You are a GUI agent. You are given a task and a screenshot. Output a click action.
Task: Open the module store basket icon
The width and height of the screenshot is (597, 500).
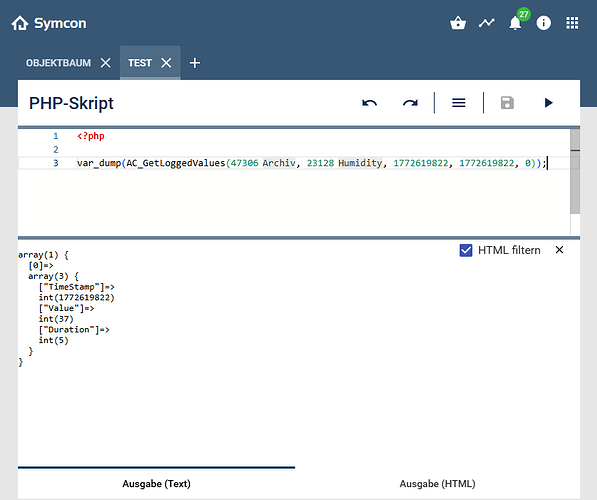458,23
